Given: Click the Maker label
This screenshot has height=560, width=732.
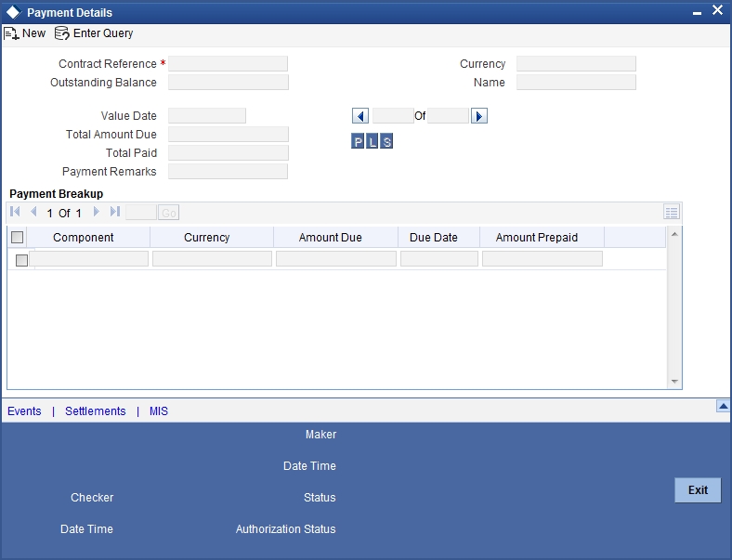Looking at the screenshot, I should 320,435.
